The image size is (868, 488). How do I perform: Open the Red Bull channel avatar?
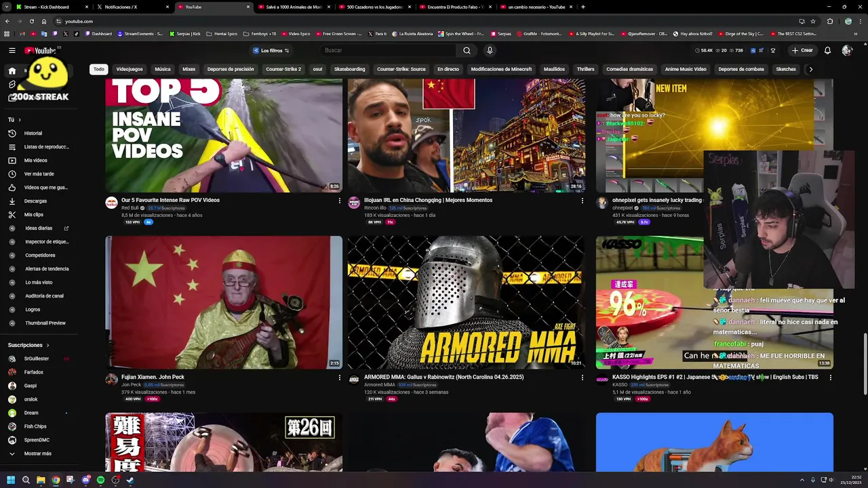(x=111, y=203)
